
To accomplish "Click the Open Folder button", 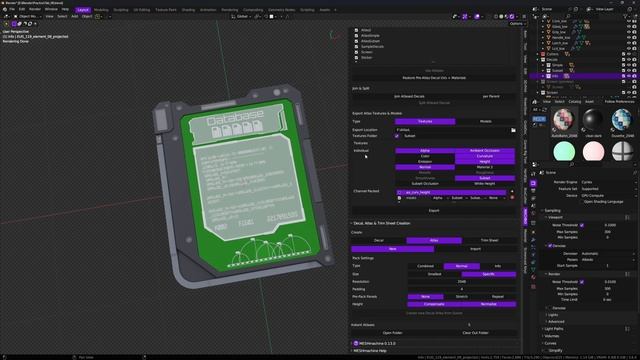I will point(392,333).
